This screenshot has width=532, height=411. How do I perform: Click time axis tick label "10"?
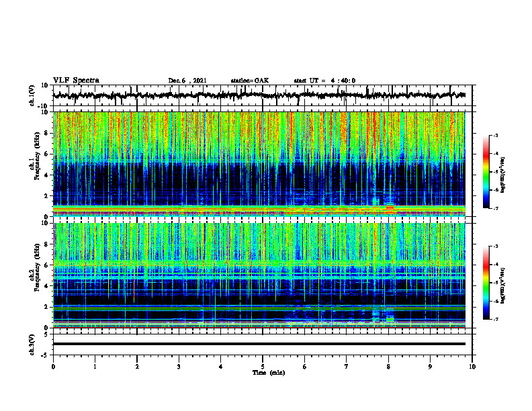tap(472, 367)
